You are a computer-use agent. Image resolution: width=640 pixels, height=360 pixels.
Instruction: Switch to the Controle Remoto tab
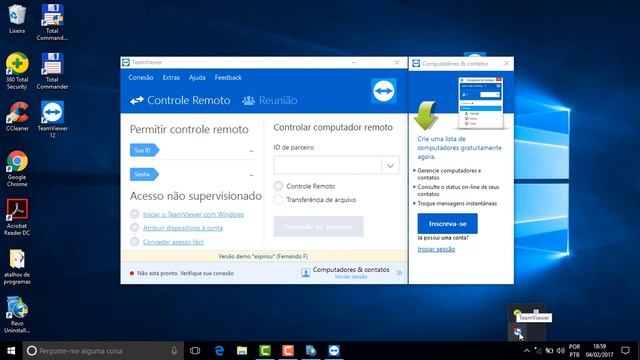pos(180,100)
